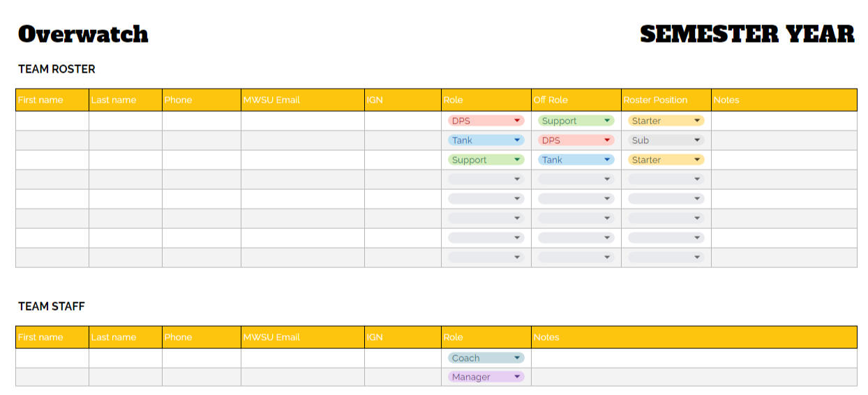
Task: Click the Notes cell in the Manager row
Action: pyautogui.click(x=694, y=377)
